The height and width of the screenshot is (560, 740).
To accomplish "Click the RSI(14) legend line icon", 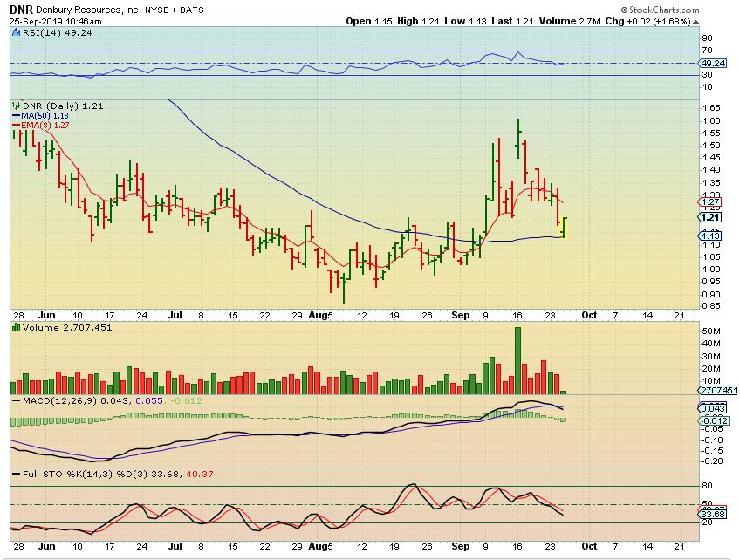I will point(16,32).
